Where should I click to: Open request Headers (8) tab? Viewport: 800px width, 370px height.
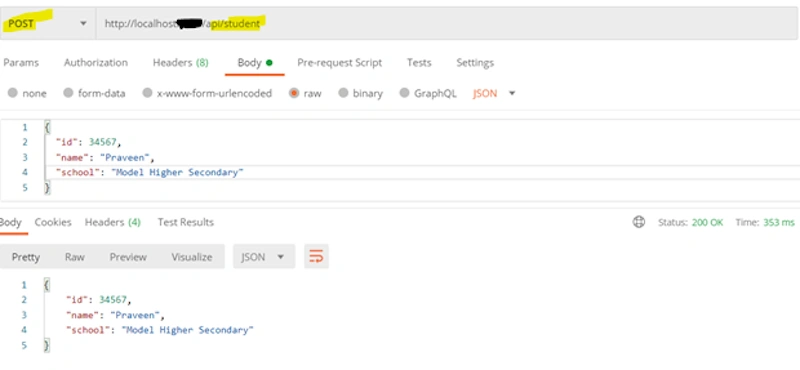point(181,63)
